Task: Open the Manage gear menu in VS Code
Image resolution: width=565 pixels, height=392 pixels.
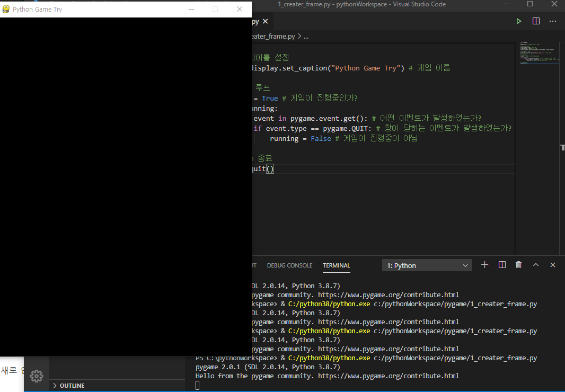Action: (x=37, y=376)
